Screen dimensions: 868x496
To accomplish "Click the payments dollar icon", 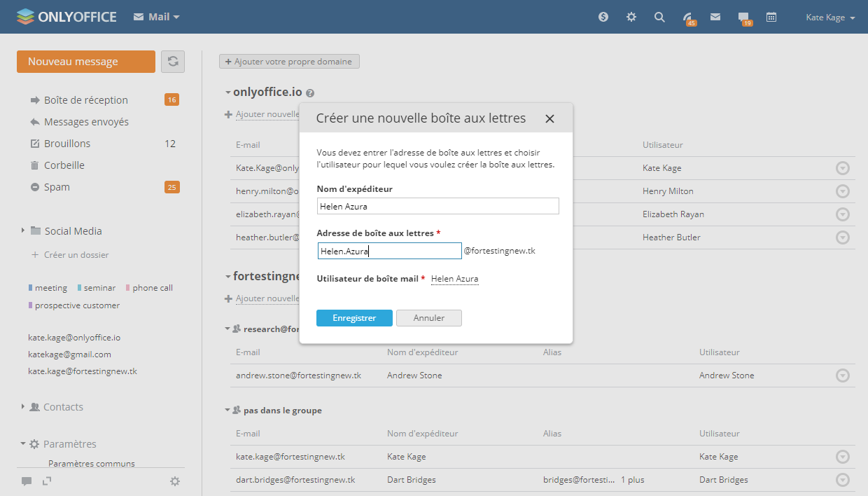I will pyautogui.click(x=603, y=17).
